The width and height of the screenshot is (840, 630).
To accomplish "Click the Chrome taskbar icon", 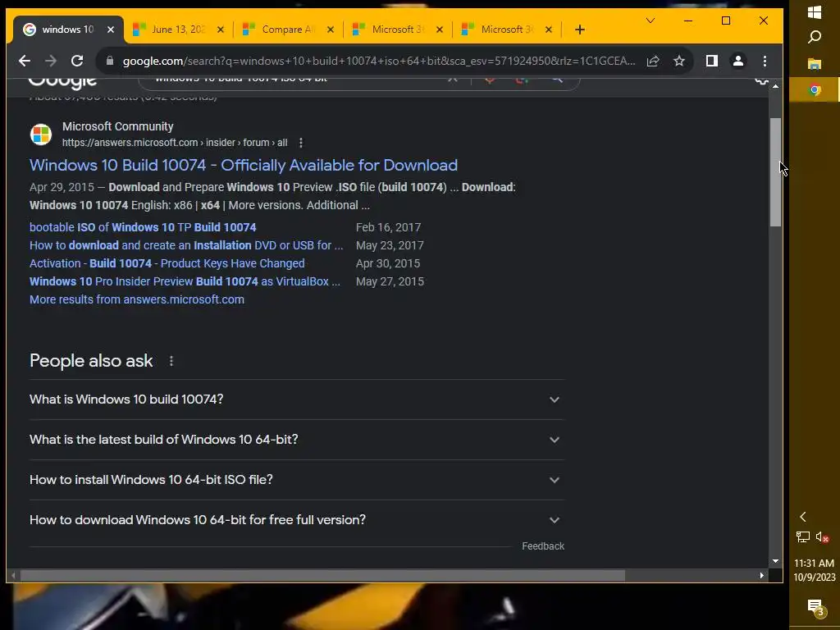I will point(815,90).
